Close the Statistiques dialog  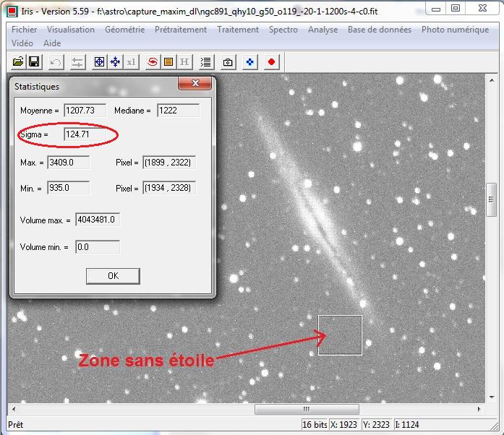point(195,83)
